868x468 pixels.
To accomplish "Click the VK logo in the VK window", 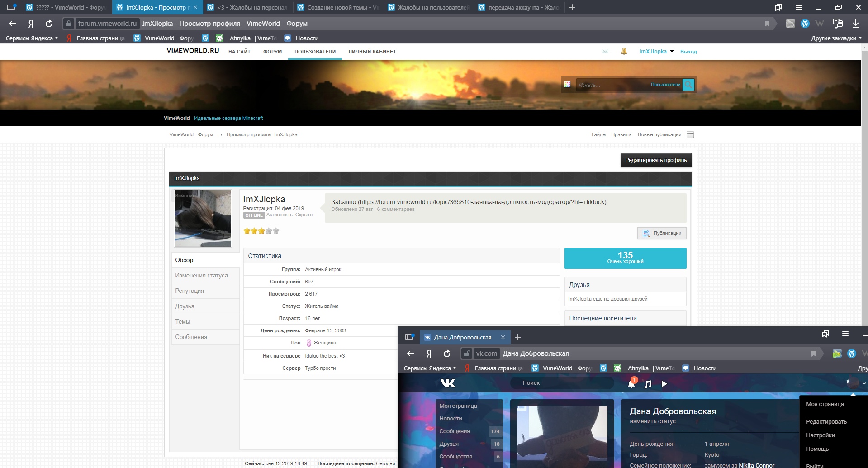I will tap(448, 383).
